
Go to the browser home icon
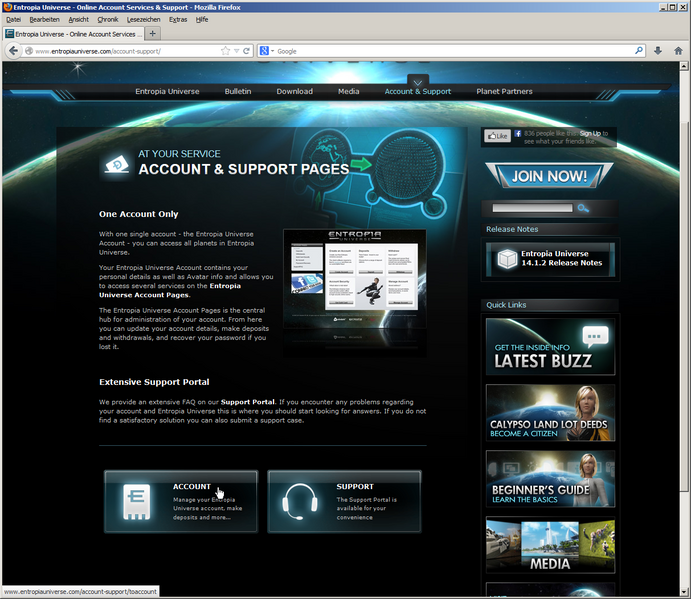pyautogui.click(x=678, y=51)
